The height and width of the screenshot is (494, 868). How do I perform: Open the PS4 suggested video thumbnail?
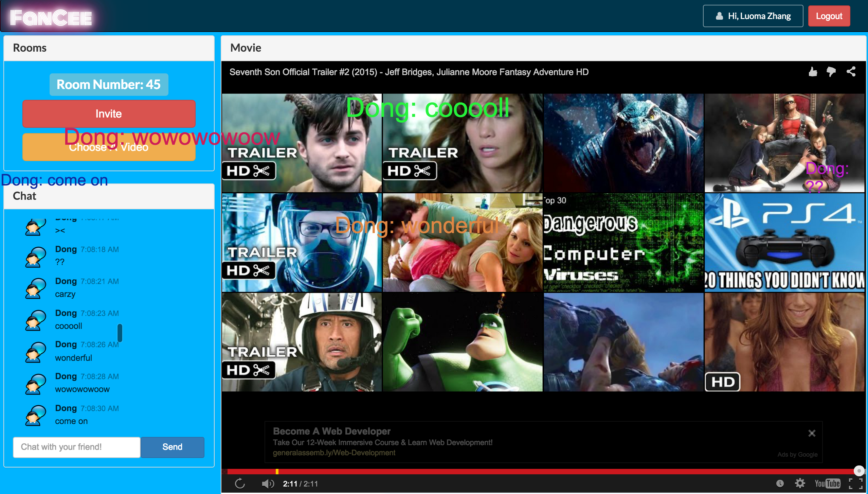point(784,243)
